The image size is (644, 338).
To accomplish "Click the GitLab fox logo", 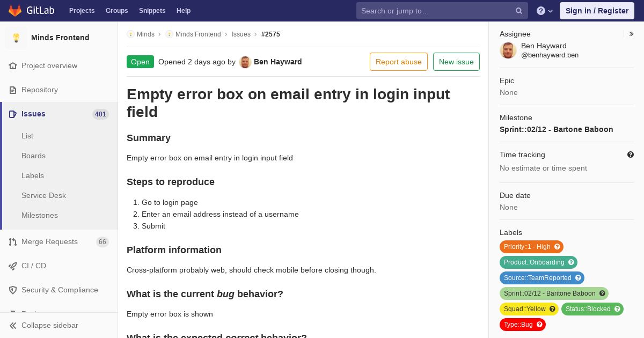I will pos(15,10).
